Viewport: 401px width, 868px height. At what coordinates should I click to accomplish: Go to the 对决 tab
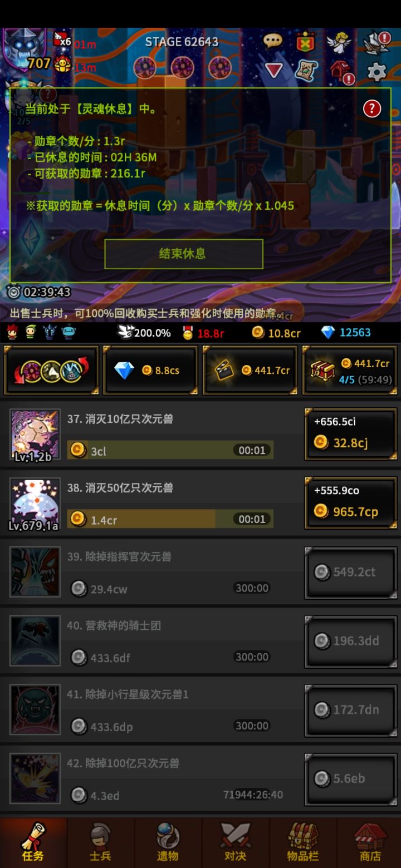tap(236, 843)
